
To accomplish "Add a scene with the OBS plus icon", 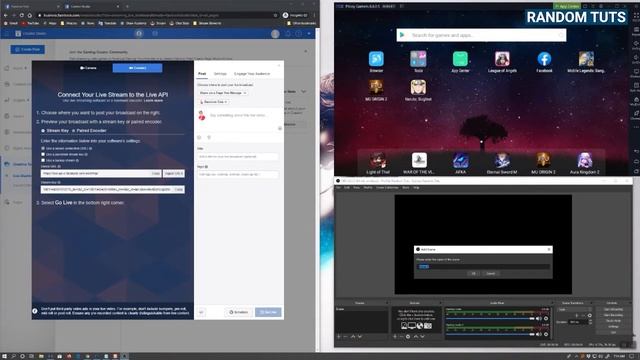I will coord(338,336).
